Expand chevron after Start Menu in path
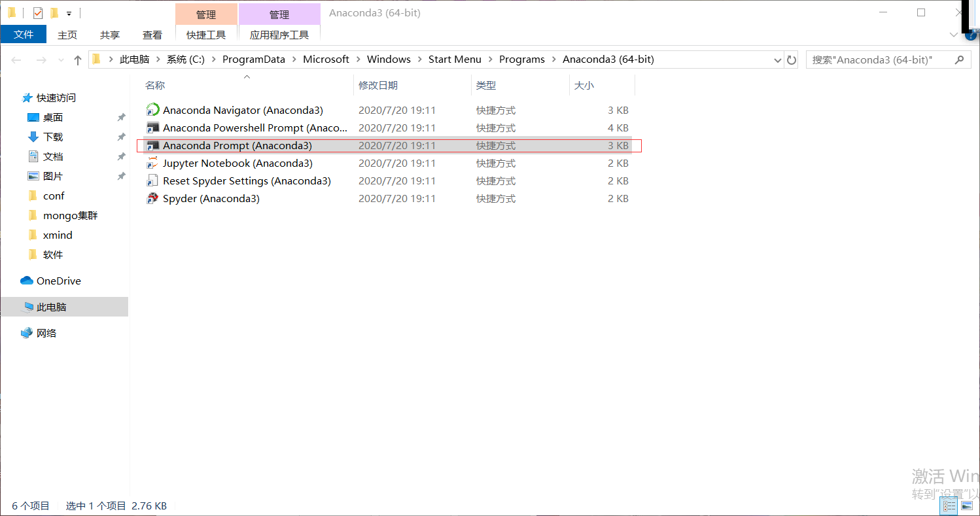980x516 pixels. coord(490,60)
